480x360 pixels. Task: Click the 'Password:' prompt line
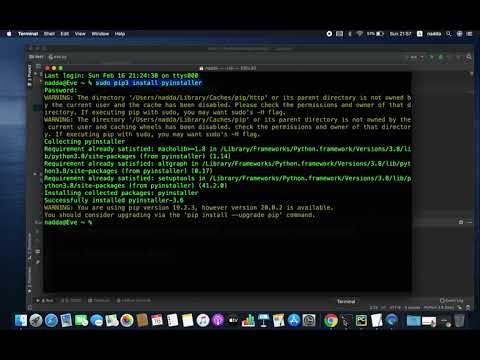tap(61, 90)
